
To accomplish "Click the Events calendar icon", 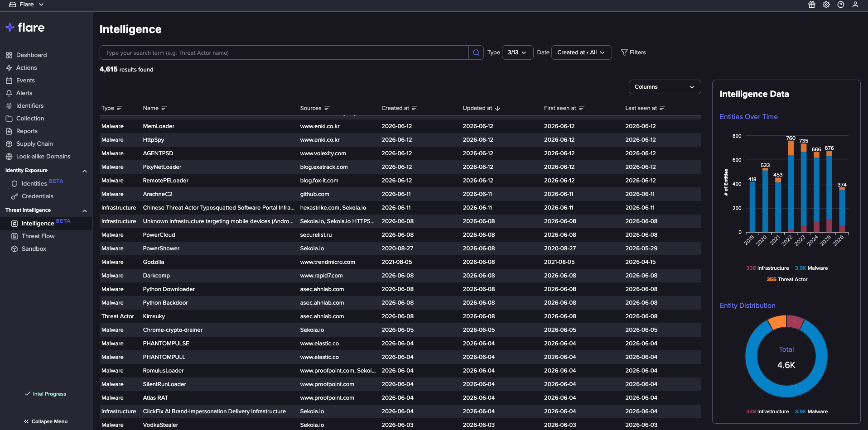I will (x=9, y=81).
